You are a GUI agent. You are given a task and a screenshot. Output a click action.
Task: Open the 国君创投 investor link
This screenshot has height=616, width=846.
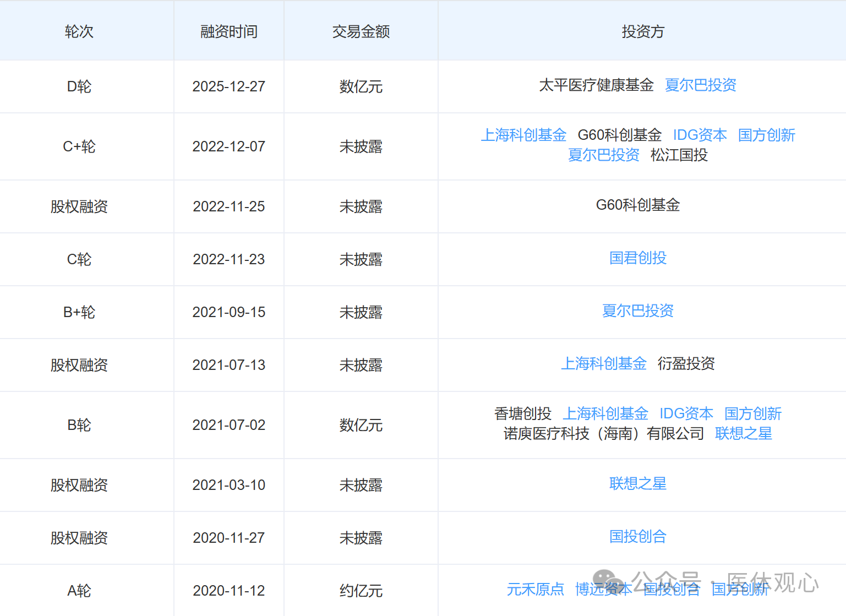[637, 258]
